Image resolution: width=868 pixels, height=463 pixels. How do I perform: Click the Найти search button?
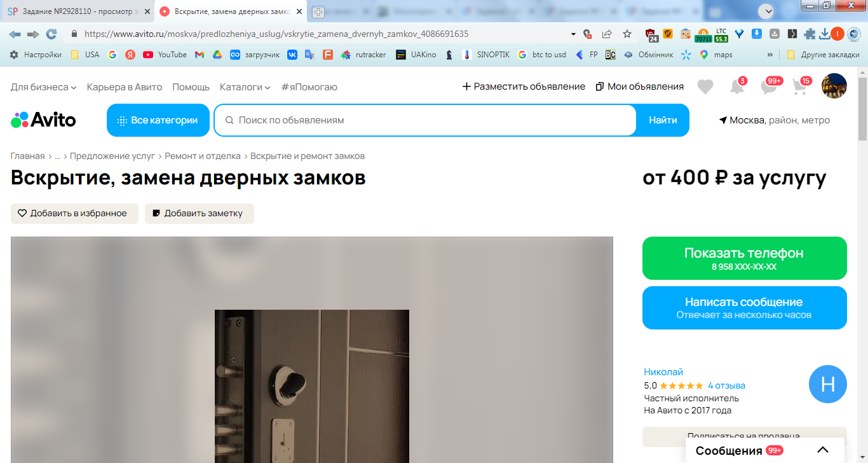(x=663, y=120)
